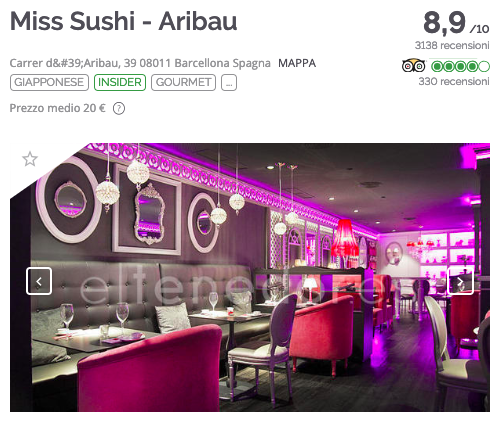Select the green INSIDER tag
The width and height of the screenshot is (496, 426).
pyautogui.click(x=120, y=83)
